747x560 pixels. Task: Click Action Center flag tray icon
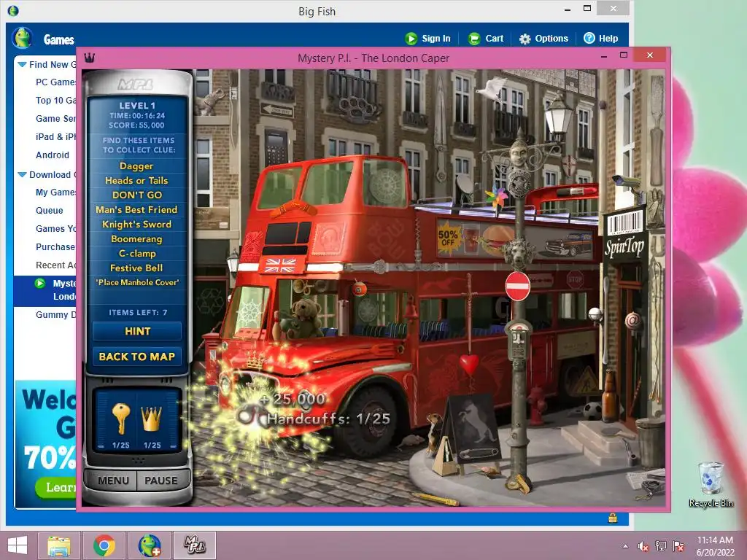[x=678, y=546]
